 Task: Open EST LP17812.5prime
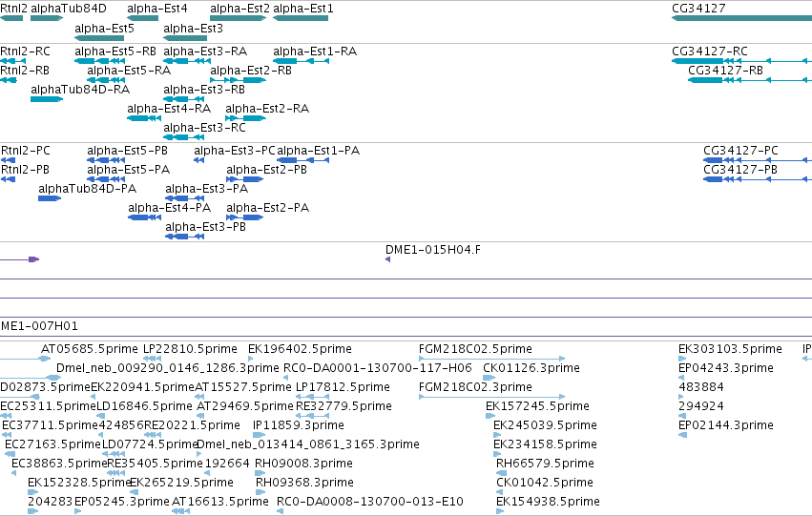343,387
